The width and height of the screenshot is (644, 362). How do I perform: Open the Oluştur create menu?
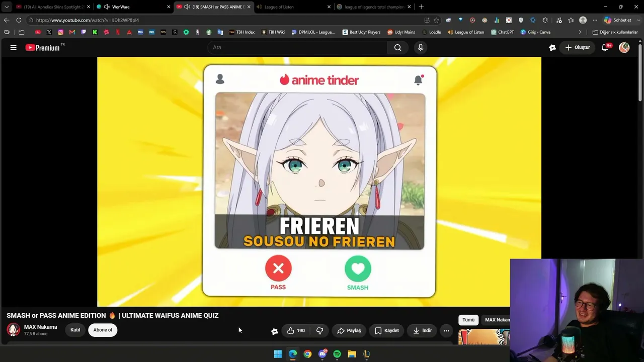577,48
